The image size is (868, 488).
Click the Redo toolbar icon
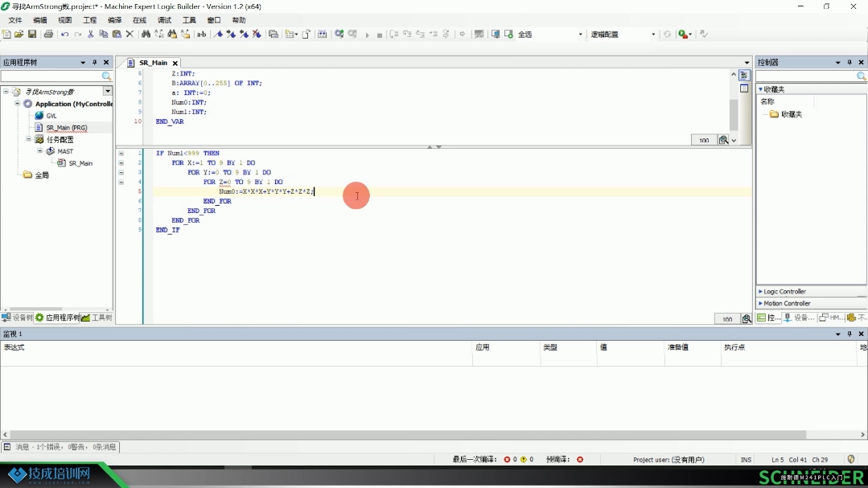point(77,35)
